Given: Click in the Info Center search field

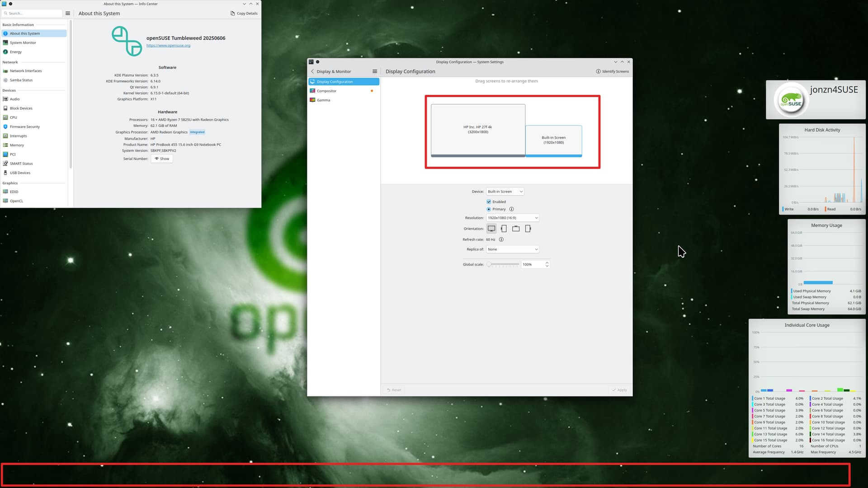Looking at the screenshot, I should [33, 13].
